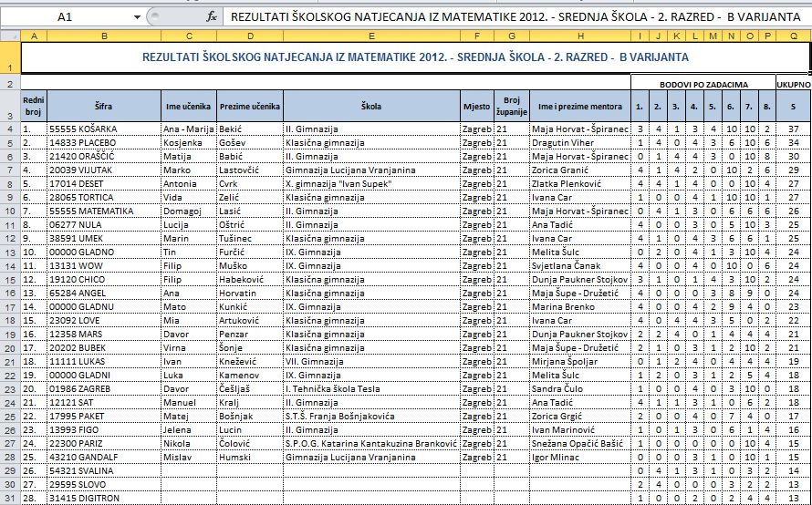Click the 'Škola' header cell

[372, 106]
